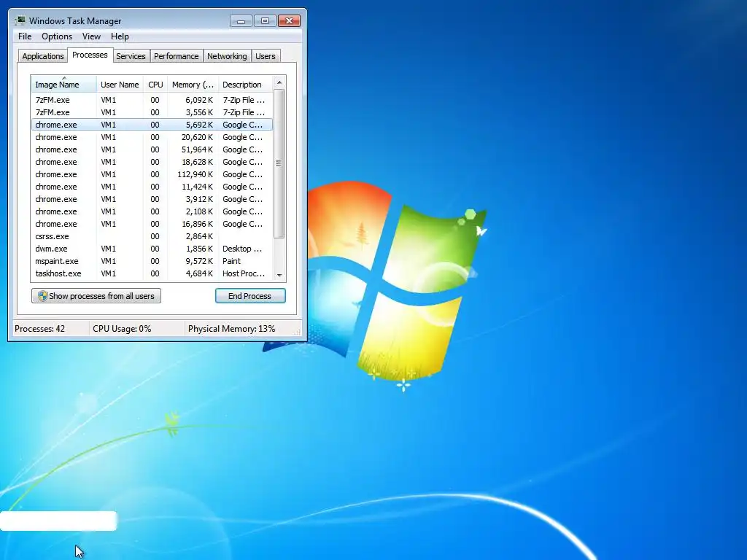Viewport: 747px width, 560px height.
Task: Click the End Process button
Action: coord(250,296)
